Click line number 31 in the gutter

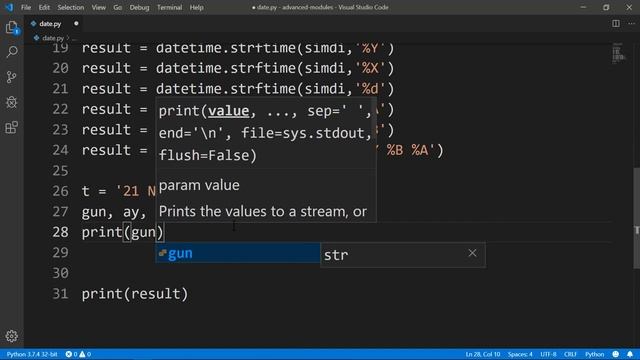[x=60, y=293]
